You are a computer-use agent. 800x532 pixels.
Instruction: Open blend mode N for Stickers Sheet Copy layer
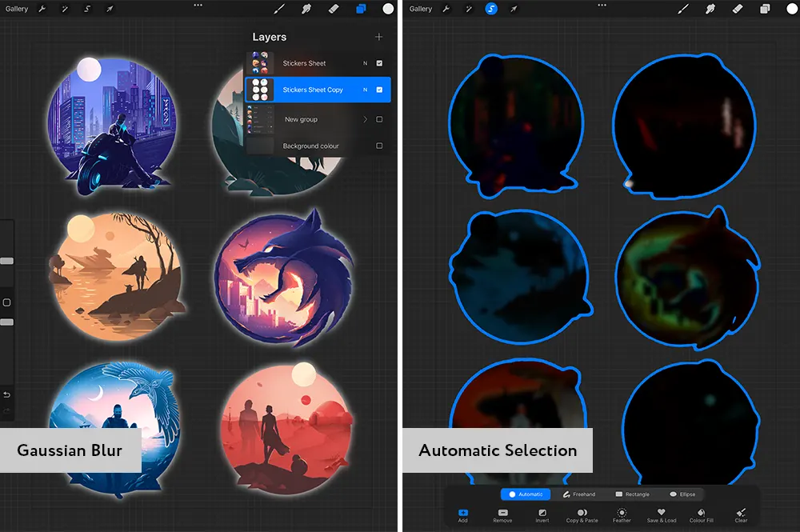[x=365, y=90]
